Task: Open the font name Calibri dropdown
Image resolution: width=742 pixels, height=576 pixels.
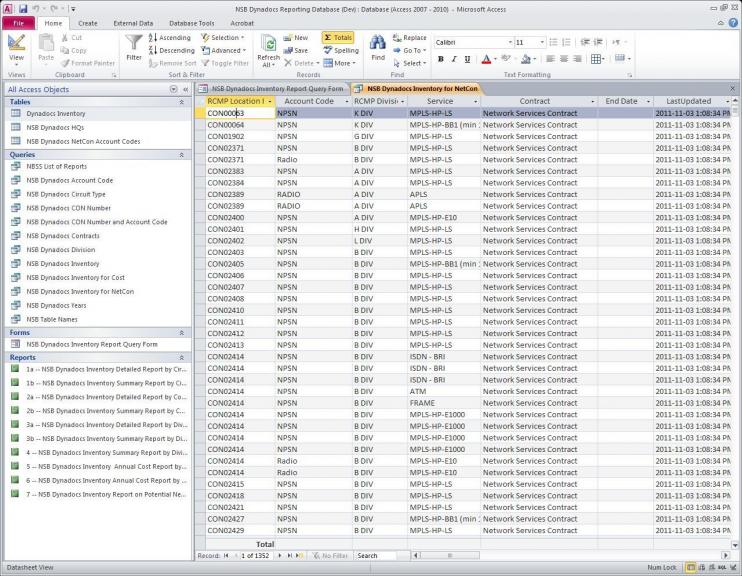Action: (x=510, y=42)
